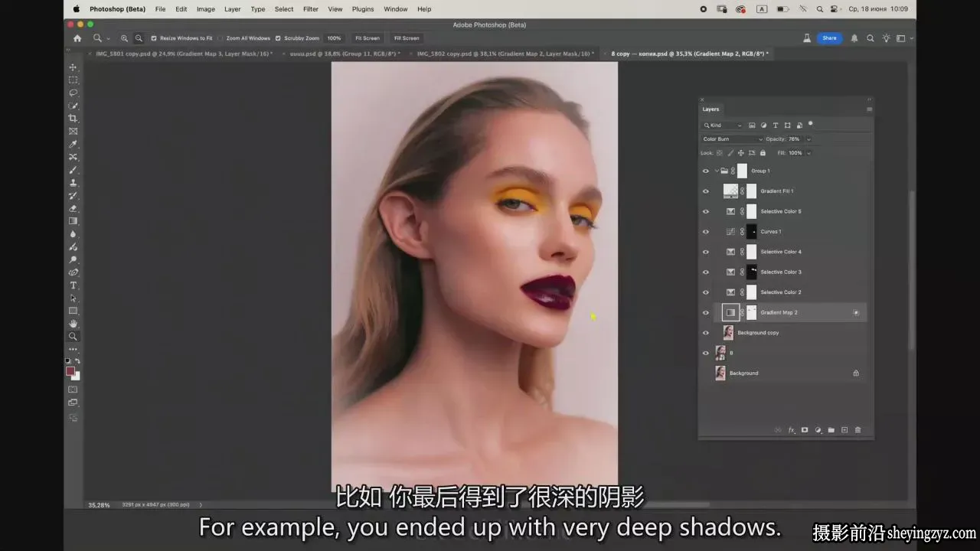Switch to the uuuu.psd document tab

pos(345,54)
